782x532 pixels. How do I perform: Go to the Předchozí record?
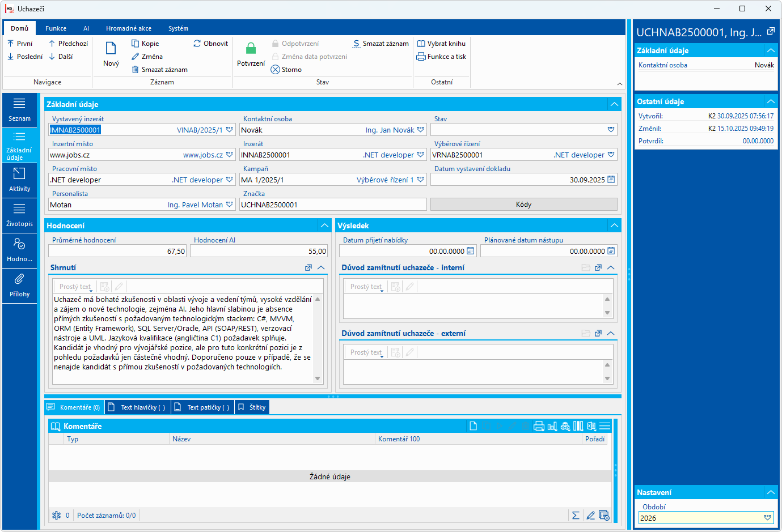pos(68,44)
